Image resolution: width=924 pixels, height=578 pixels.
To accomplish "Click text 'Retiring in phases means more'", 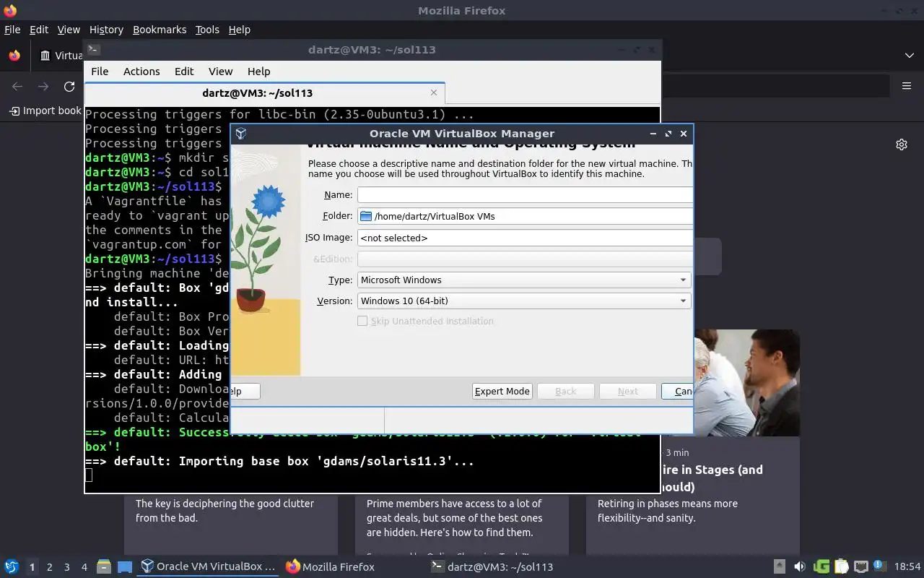I will tap(668, 504).
